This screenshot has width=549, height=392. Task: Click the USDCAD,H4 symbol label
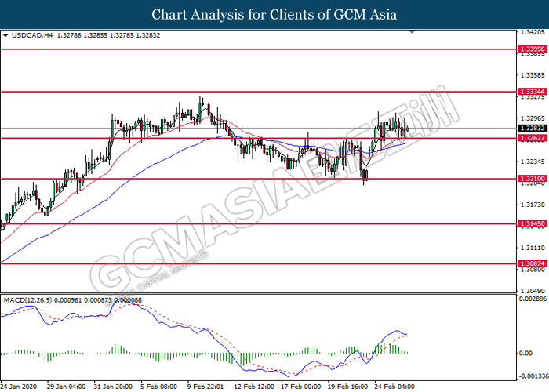click(30, 35)
